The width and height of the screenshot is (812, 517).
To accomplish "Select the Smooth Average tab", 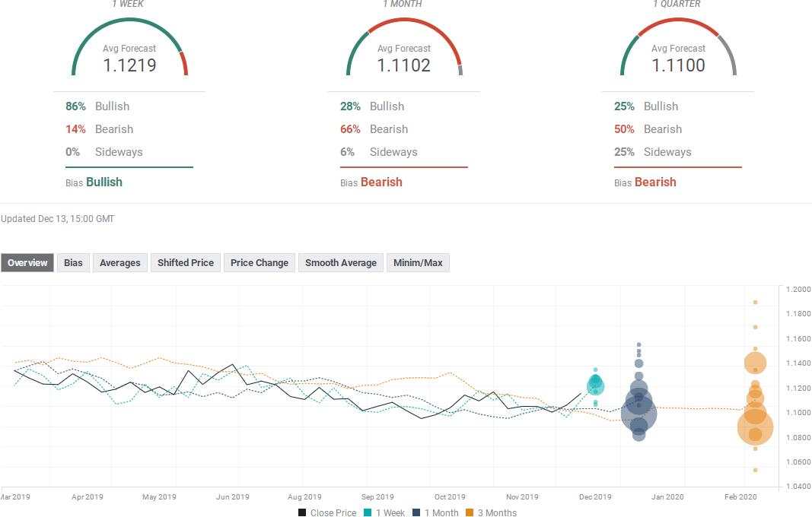I will [341, 263].
